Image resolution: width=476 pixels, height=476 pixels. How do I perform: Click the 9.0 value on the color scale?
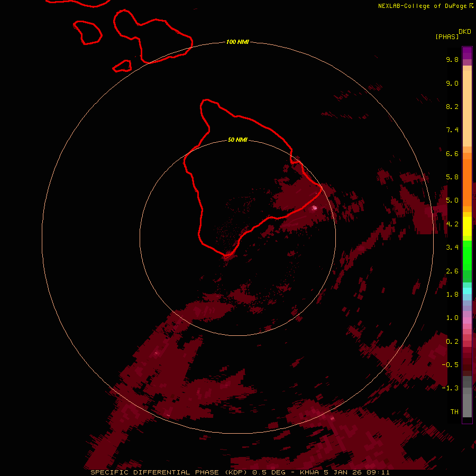tap(452, 83)
